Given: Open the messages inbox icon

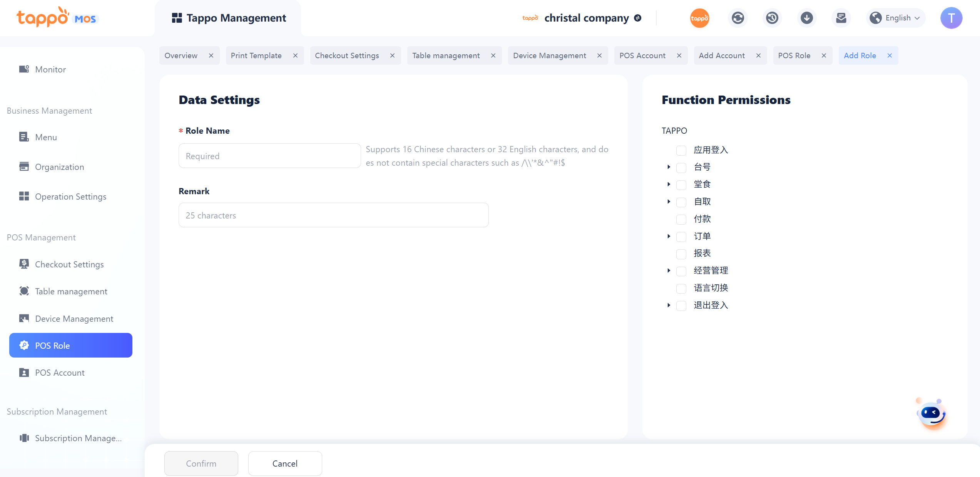Looking at the screenshot, I should [841, 18].
